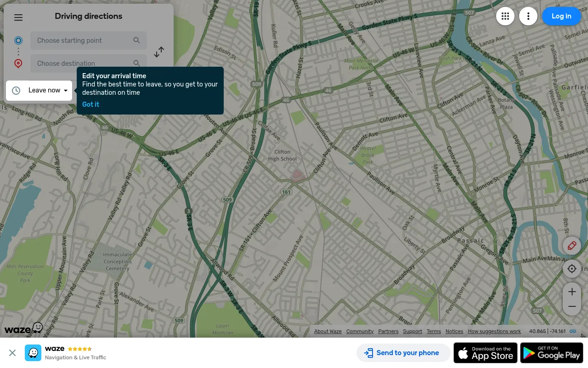Zoom out on the map

[x=572, y=306]
